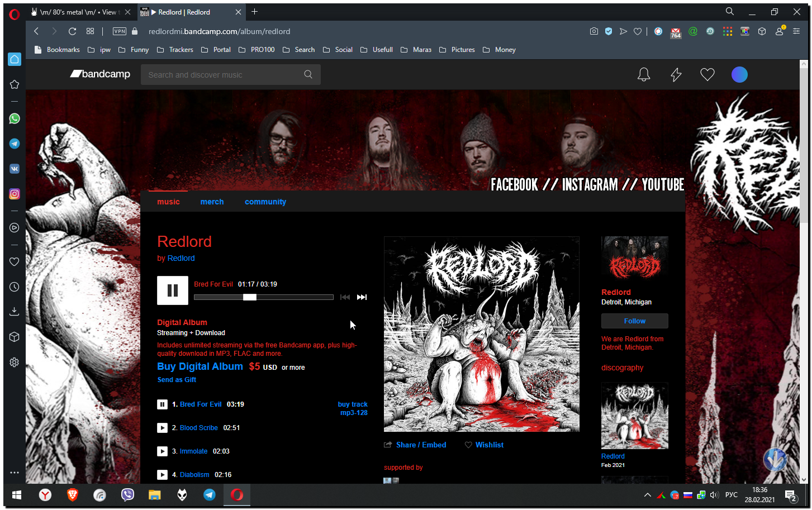Image resolution: width=812 pixels, height=510 pixels.
Task: Open History clock in Opera sidebar
Action: click(15, 287)
